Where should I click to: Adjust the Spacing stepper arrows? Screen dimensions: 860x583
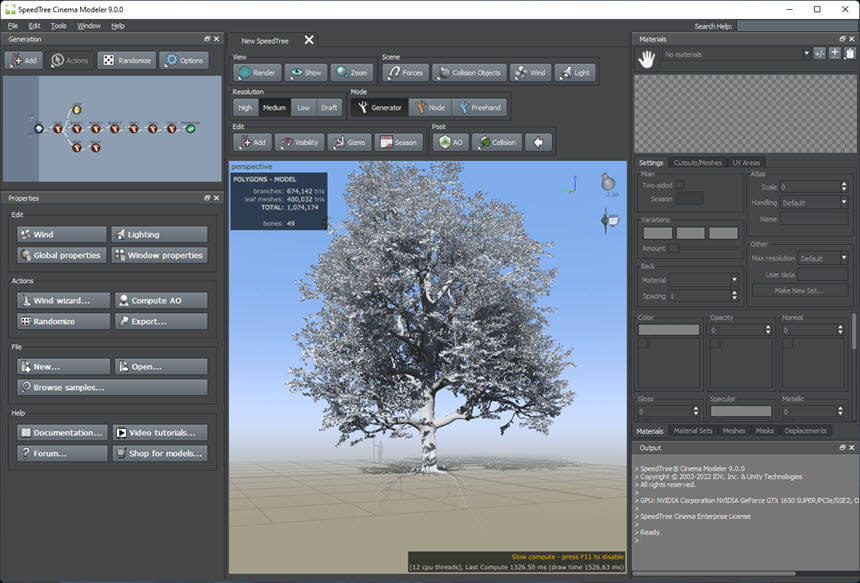click(734, 296)
